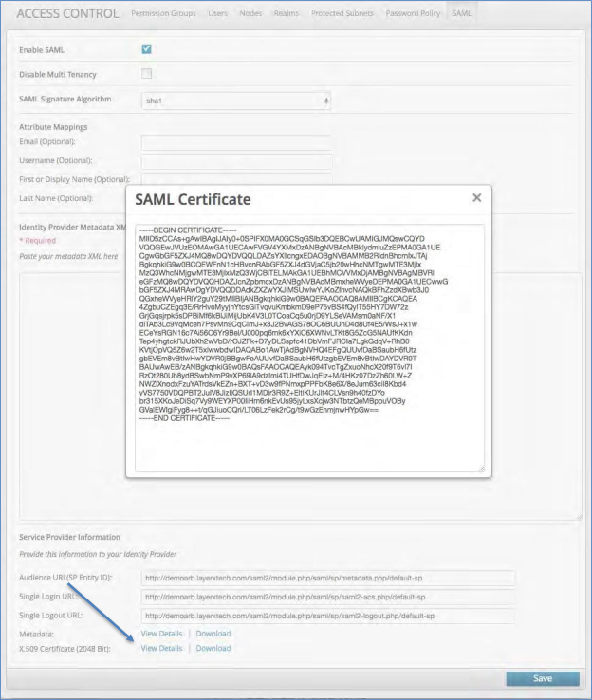Click the Email attribute mapping field
The image size is (592, 700).
point(235,143)
